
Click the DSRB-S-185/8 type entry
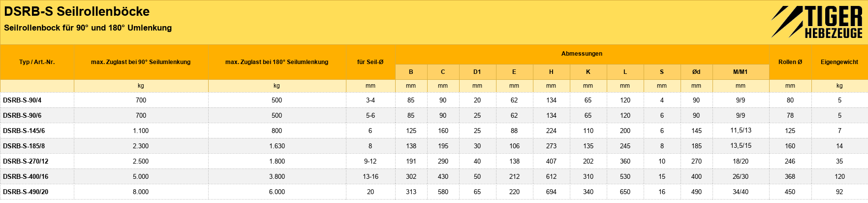24,146
